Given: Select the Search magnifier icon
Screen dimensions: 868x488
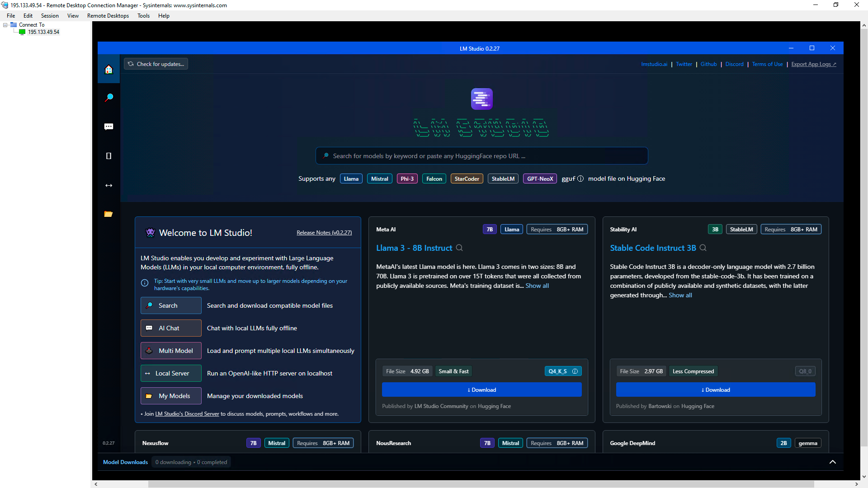Looking at the screenshot, I should (x=108, y=98).
